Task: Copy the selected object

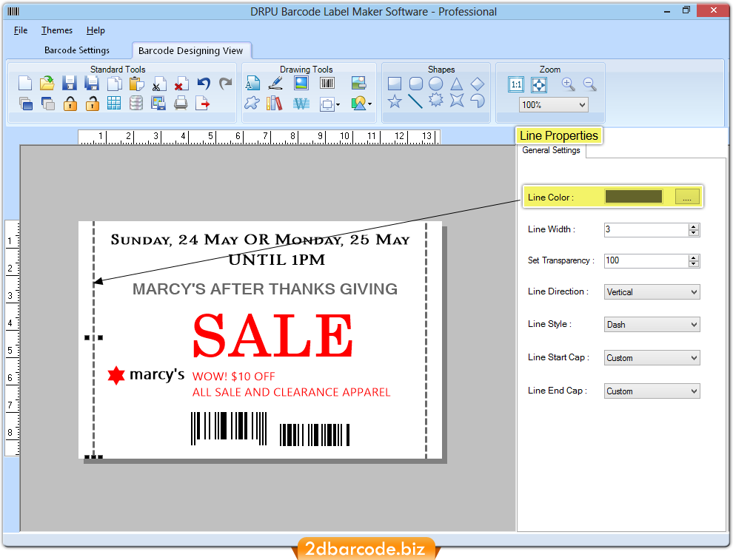Action: (115, 84)
